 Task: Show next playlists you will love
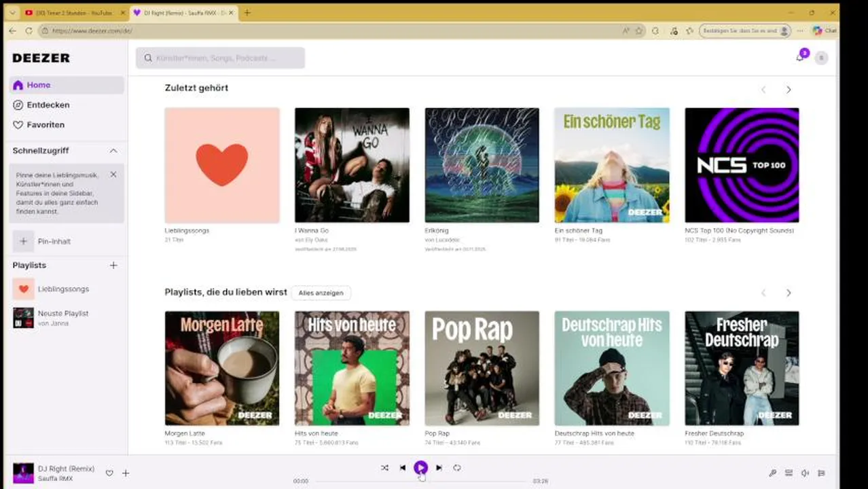(789, 293)
